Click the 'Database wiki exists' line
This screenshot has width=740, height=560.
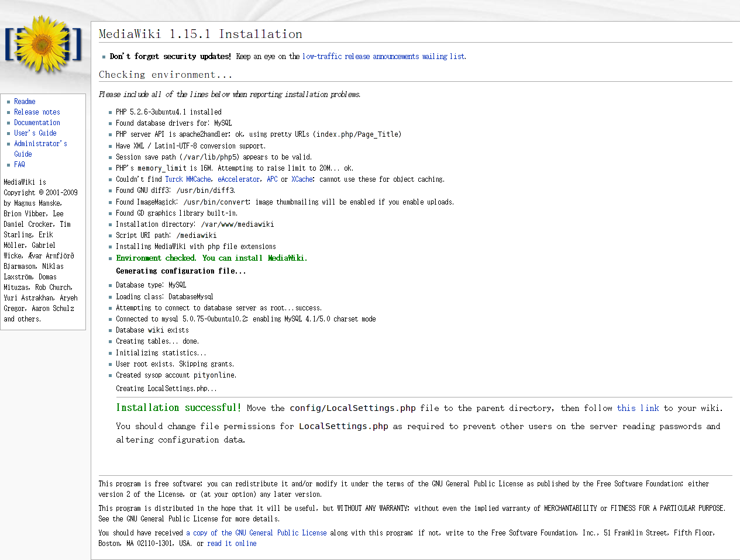click(x=152, y=330)
